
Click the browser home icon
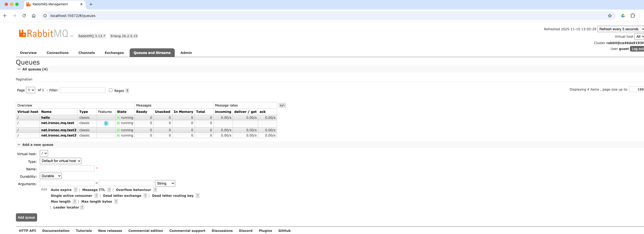34,16
